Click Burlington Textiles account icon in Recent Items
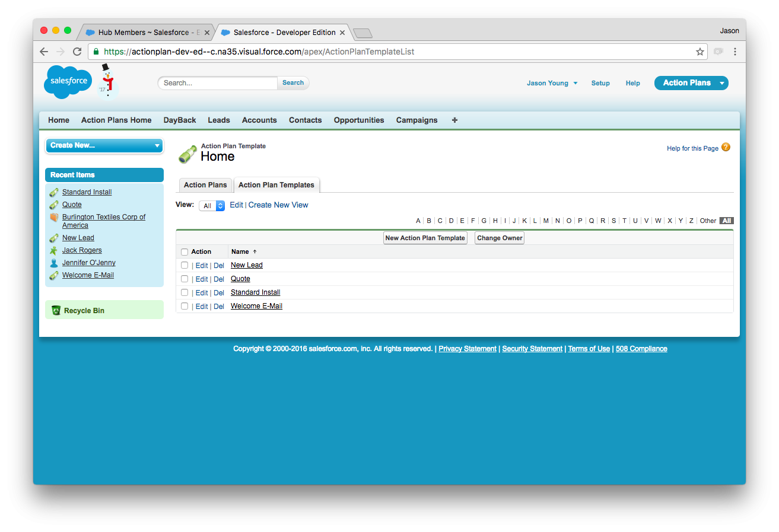 [x=54, y=218]
